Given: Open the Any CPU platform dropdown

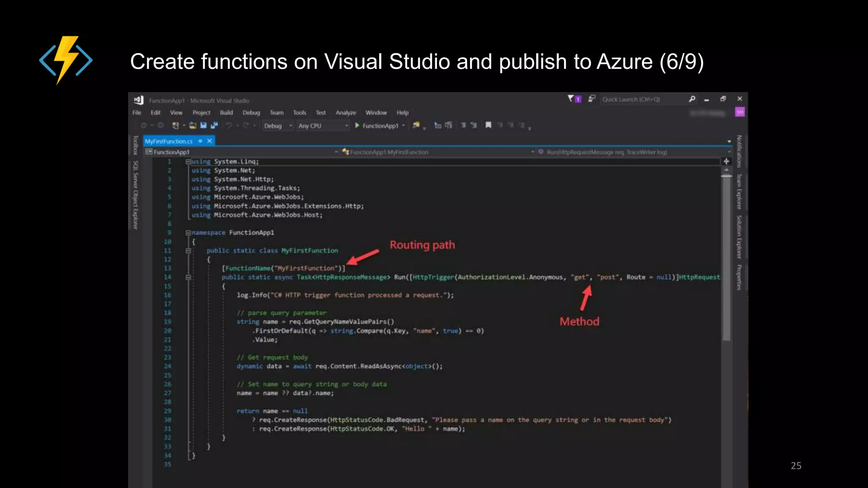Looking at the screenshot, I should tap(323, 126).
